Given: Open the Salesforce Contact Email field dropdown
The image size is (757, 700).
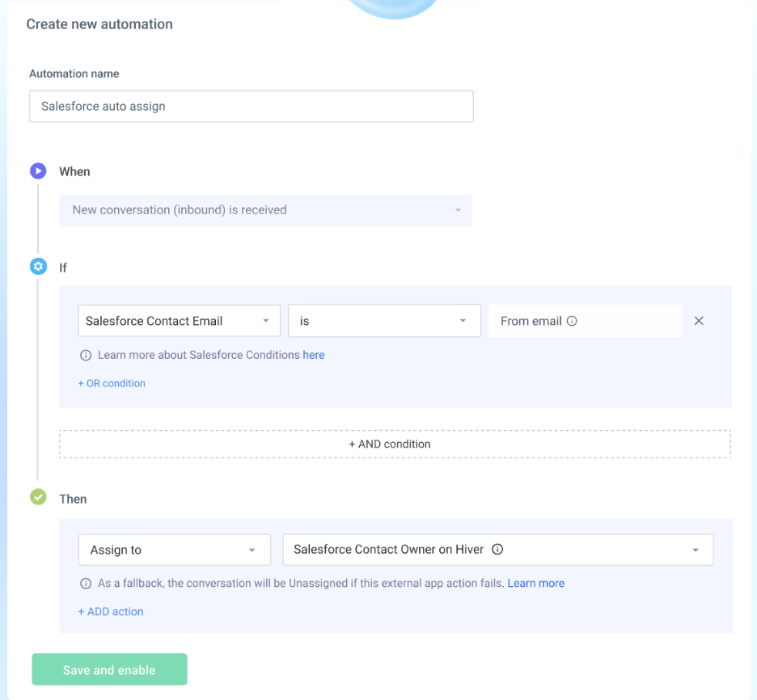Looking at the screenshot, I should click(179, 321).
